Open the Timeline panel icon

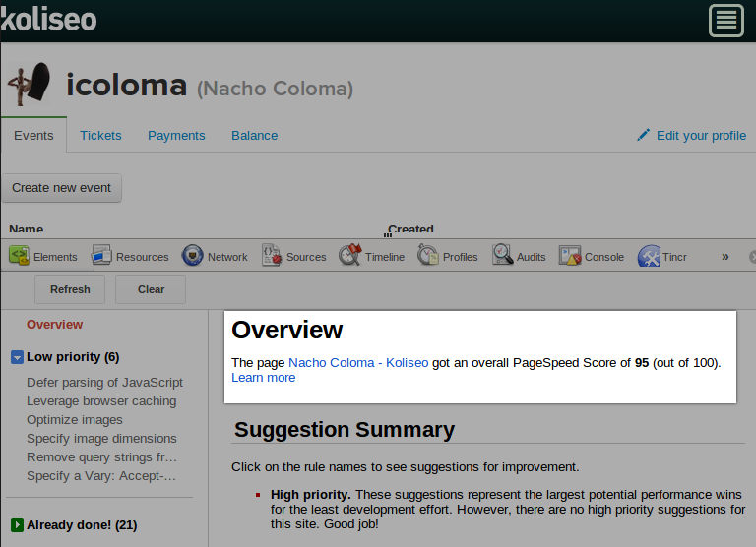click(x=350, y=255)
